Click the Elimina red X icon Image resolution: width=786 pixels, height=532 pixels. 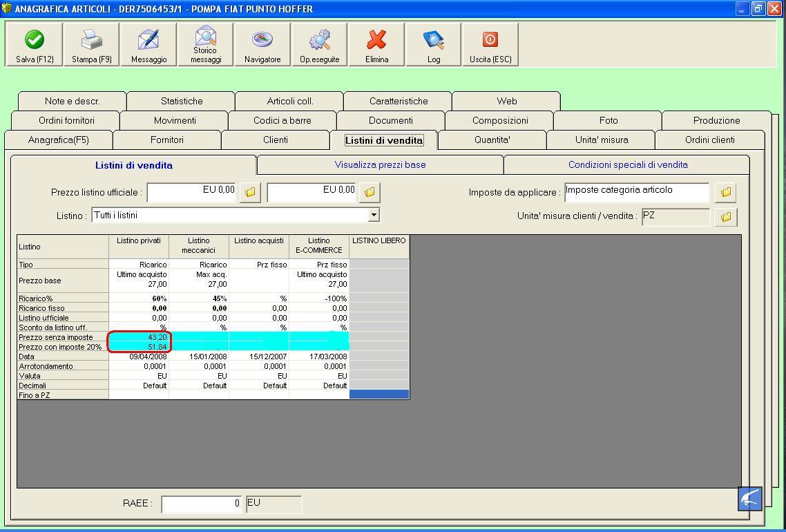pyautogui.click(x=376, y=45)
